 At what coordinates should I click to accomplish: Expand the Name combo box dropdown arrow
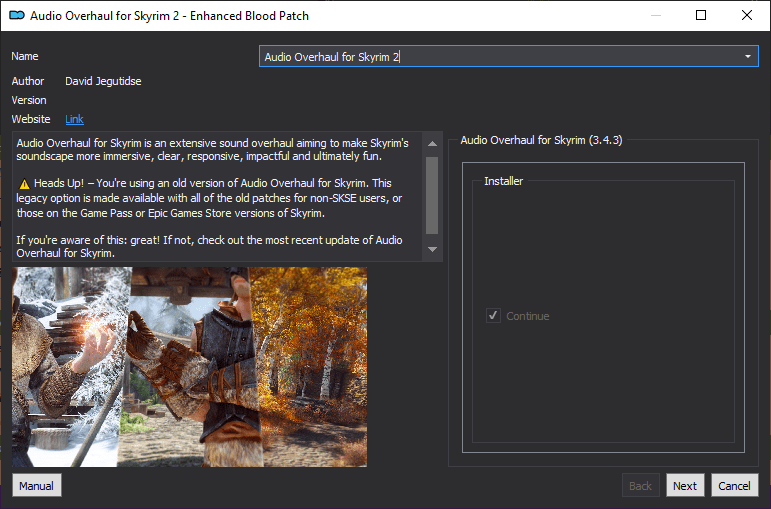[747, 57]
